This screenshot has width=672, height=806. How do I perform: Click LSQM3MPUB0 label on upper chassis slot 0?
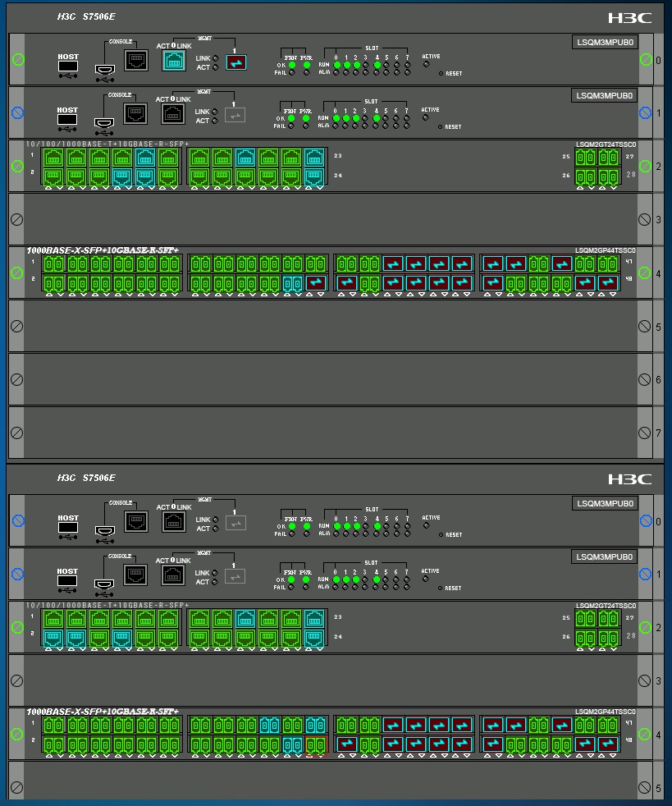605,42
